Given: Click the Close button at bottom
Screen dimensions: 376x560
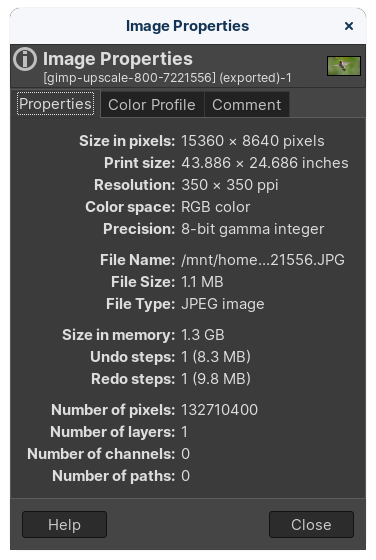Looking at the screenshot, I should 311,525.
